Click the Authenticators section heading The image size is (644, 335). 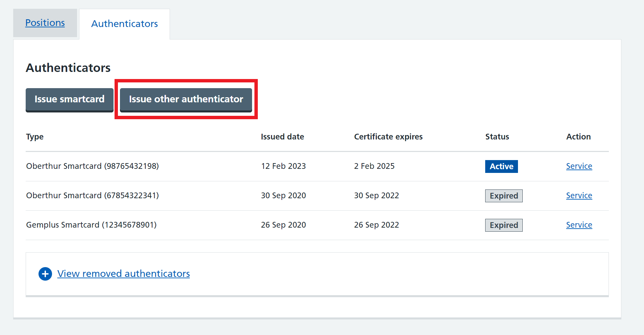pyautogui.click(x=68, y=68)
